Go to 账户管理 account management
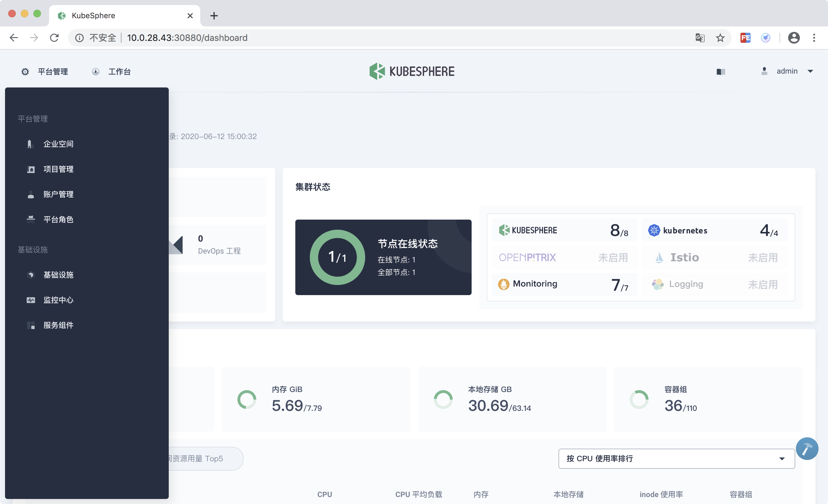 point(58,194)
